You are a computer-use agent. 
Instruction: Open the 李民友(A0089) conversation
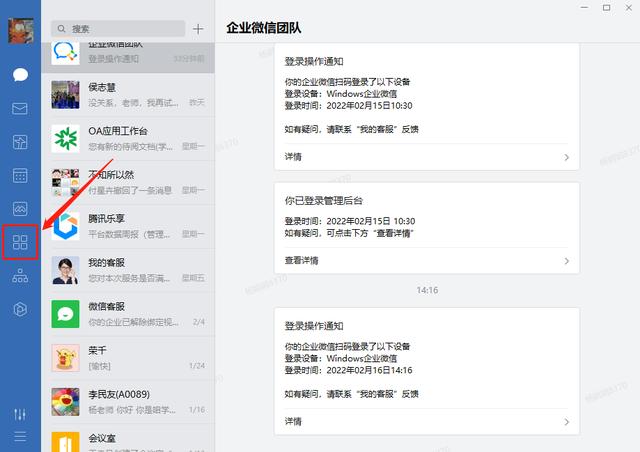click(128, 401)
